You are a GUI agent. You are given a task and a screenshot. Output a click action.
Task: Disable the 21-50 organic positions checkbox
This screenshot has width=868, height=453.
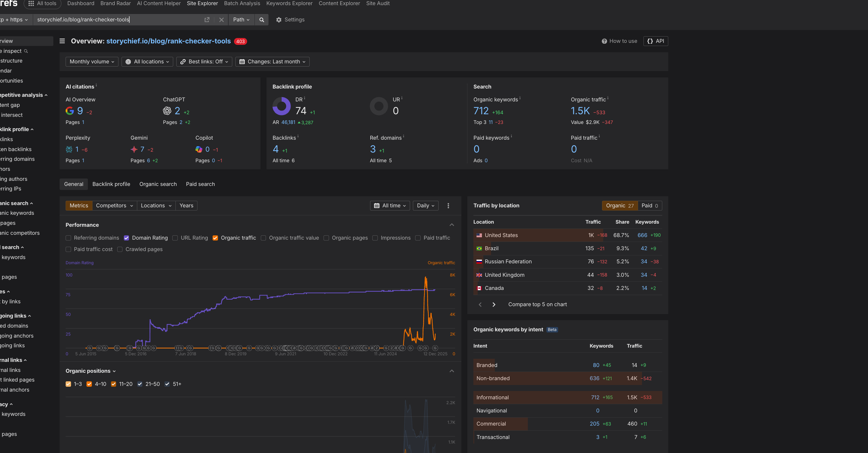[140, 384]
